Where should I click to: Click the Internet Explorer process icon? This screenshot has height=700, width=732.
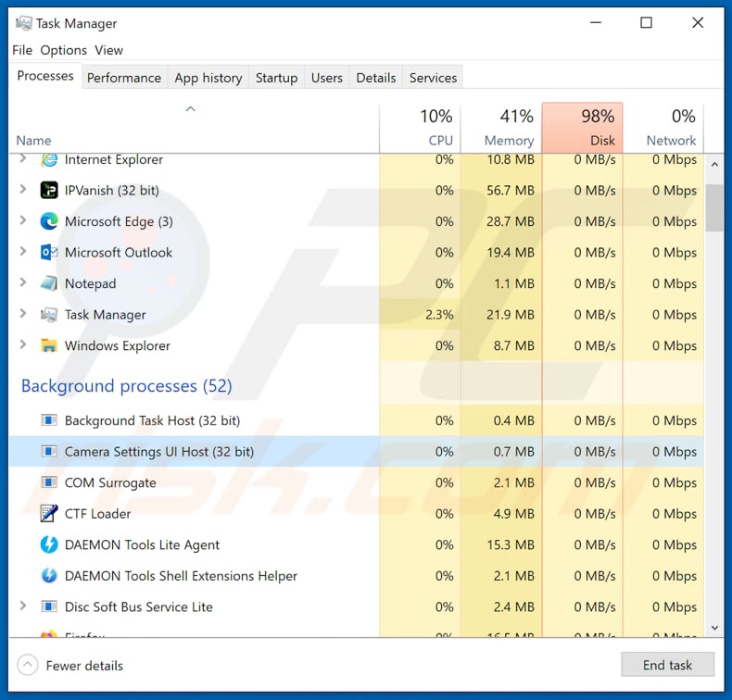point(49,159)
